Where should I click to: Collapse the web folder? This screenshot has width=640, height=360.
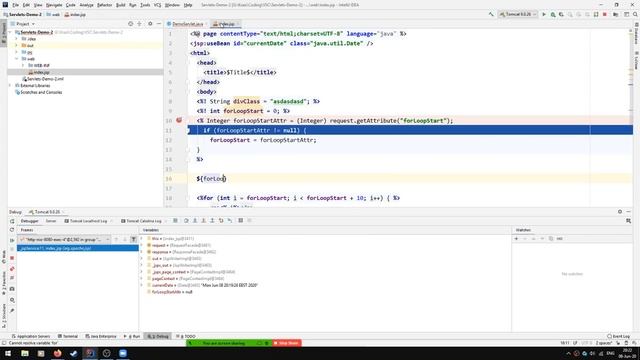(x=16, y=59)
